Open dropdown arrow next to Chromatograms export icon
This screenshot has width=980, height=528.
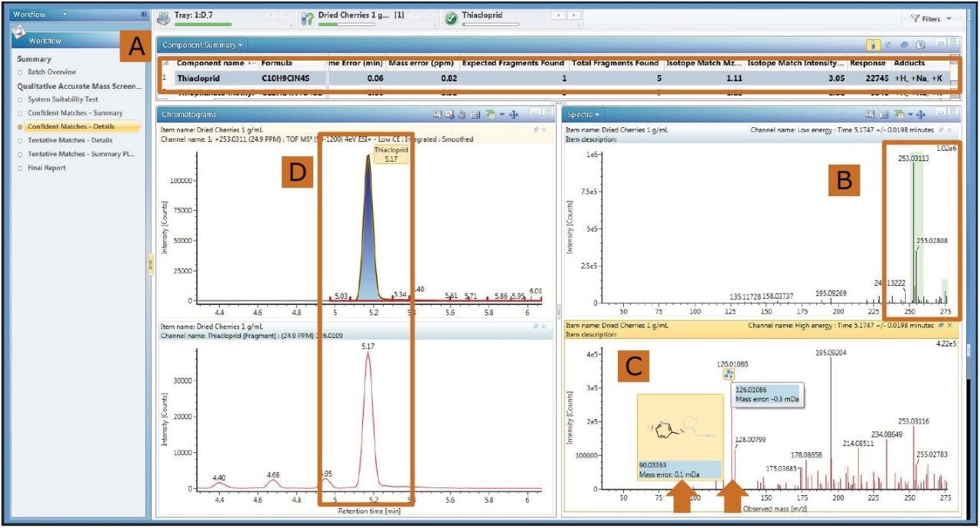501,114
